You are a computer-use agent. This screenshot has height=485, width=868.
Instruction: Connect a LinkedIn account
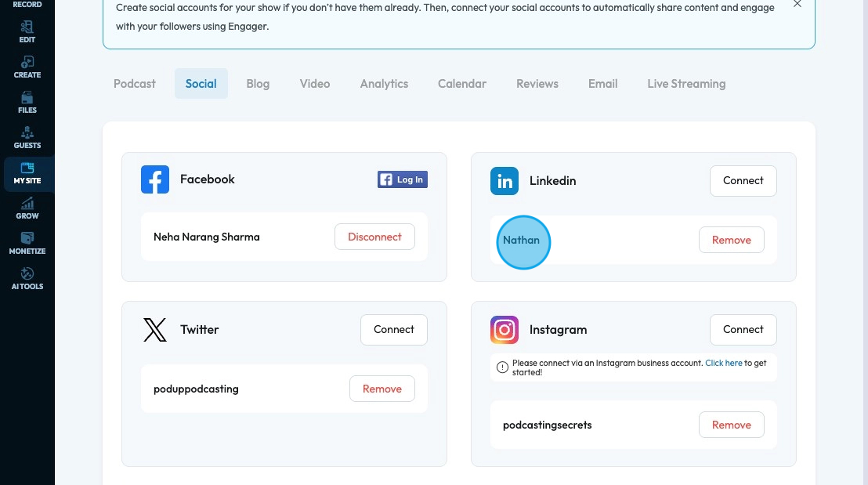pos(743,180)
